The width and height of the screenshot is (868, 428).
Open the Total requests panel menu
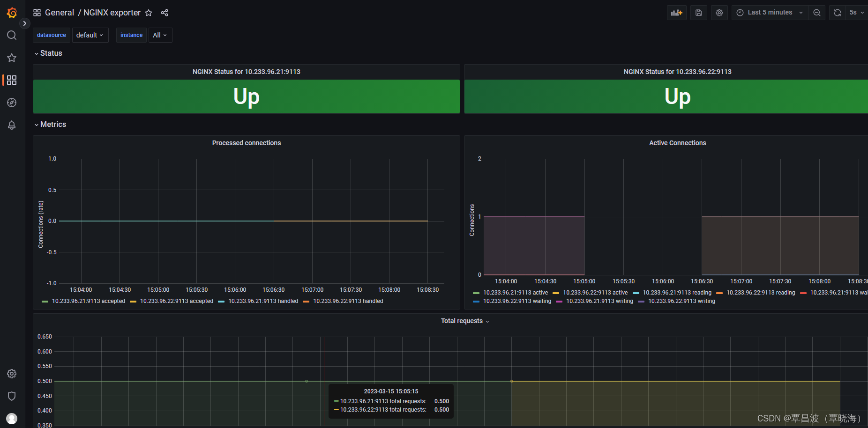click(486, 321)
